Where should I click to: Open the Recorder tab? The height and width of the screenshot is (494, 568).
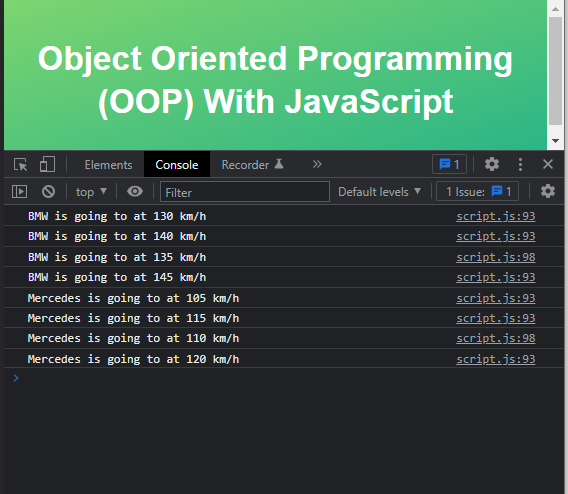coord(252,165)
